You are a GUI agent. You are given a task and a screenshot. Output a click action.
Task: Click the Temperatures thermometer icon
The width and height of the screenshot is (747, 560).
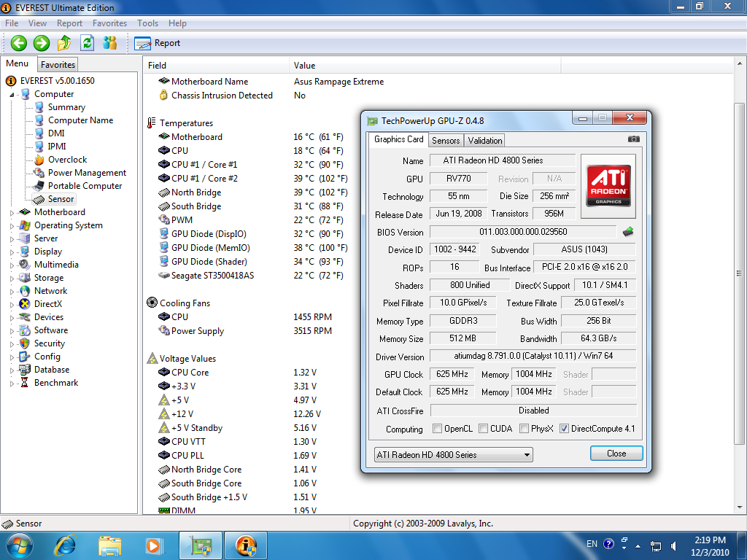pyautogui.click(x=152, y=122)
